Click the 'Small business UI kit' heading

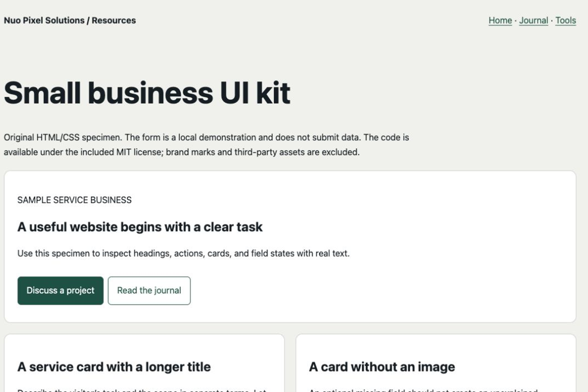coord(147,93)
